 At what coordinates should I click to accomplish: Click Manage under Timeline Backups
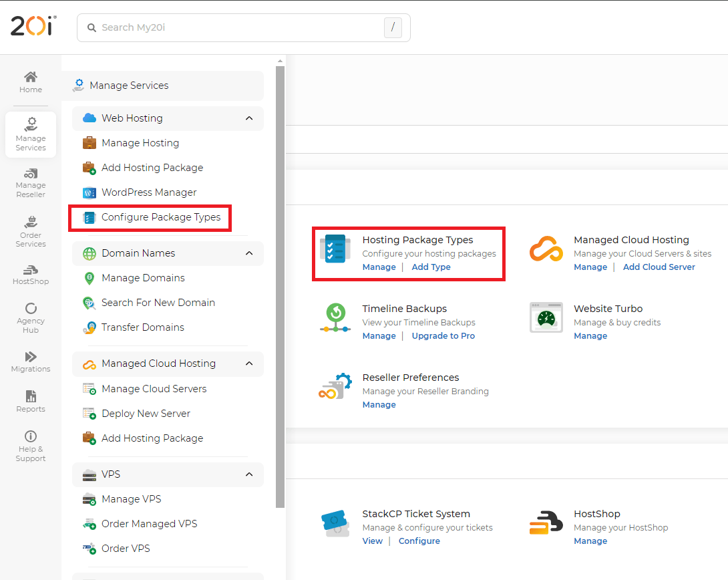click(x=379, y=335)
